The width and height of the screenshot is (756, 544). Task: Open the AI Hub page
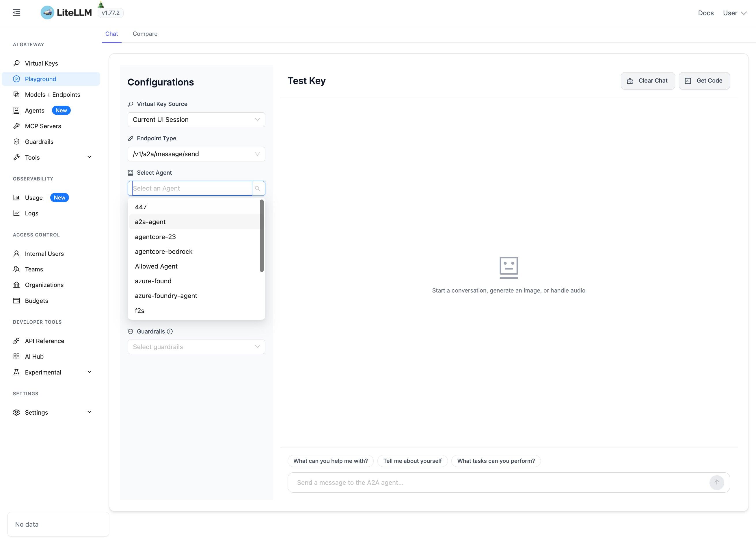pos(34,356)
